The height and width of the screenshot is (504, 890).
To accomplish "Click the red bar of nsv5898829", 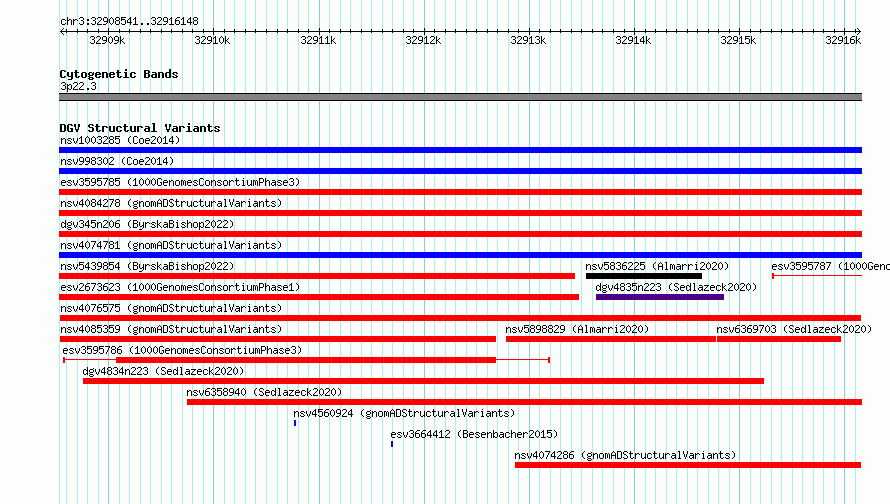I will click(x=611, y=339).
